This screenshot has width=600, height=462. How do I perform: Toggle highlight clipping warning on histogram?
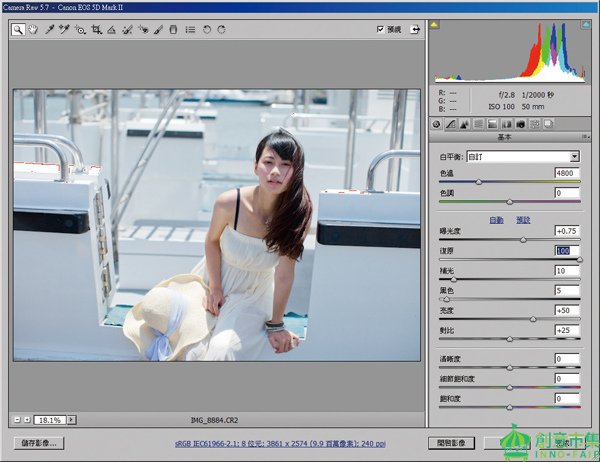(586, 25)
